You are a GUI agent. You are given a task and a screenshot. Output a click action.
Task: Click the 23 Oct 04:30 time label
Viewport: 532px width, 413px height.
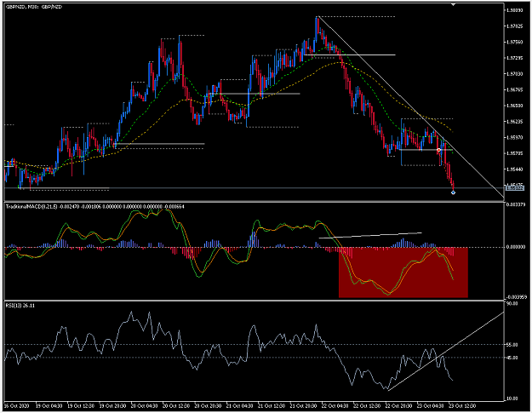pos(430,406)
